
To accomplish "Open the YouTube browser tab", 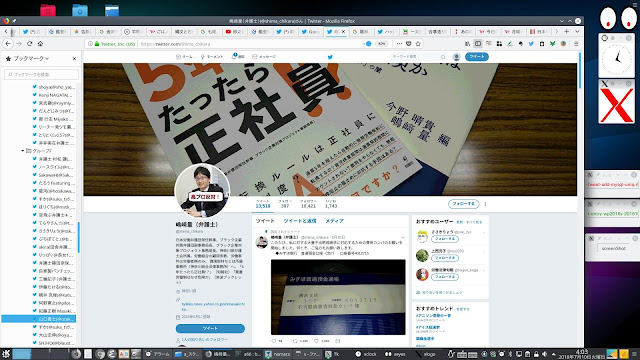I will [235, 31].
